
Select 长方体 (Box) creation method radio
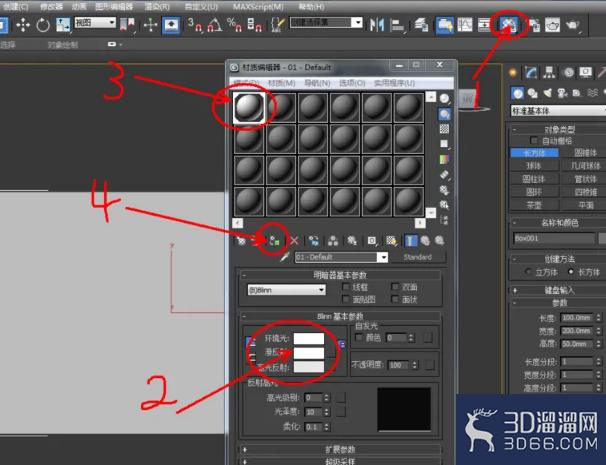coord(570,272)
